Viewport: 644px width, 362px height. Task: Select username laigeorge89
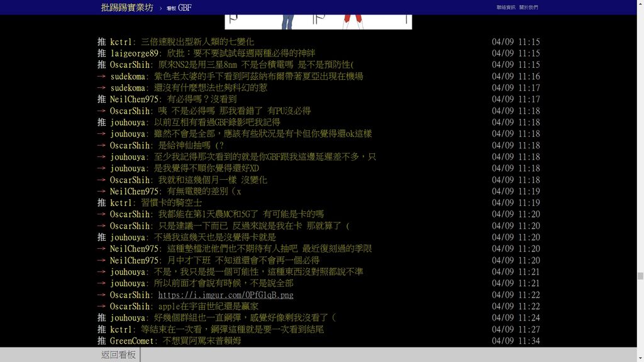[135, 53]
